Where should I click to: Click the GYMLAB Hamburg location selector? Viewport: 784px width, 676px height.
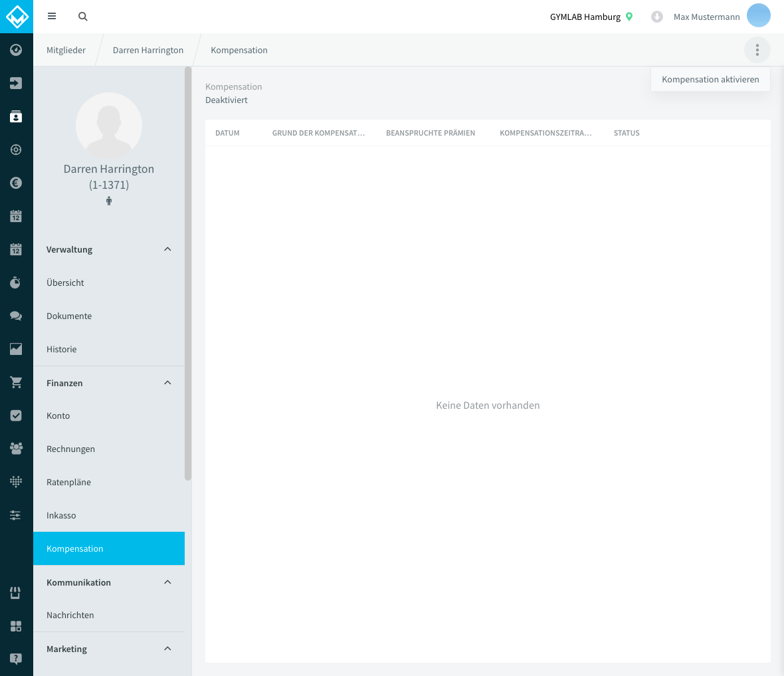(x=591, y=17)
